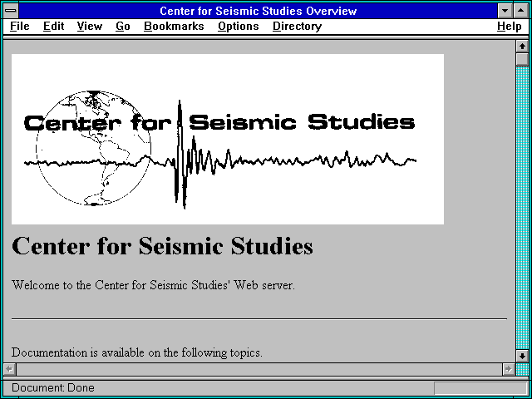Screen dimensions: 532x399
Task: Click the horizontal scrollbar right arrow
Action: coord(509,369)
